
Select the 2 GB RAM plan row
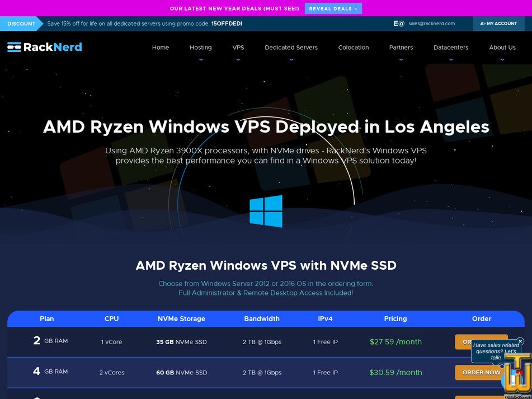[x=50, y=341]
